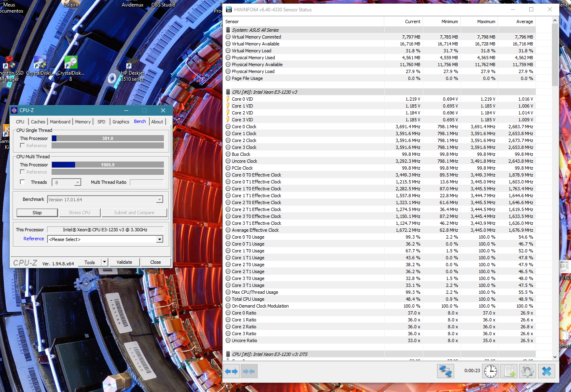Click the Validate button
This screenshot has width=571, height=392.
pyautogui.click(x=124, y=262)
